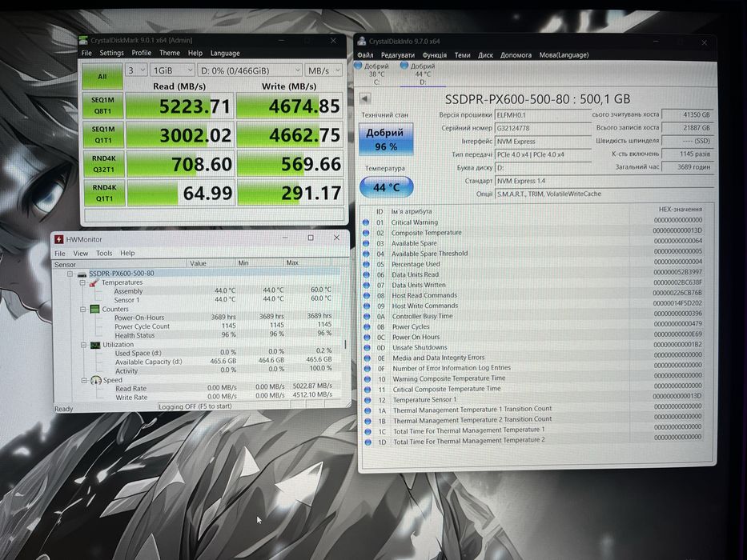Click the Value column header in HWMonitor
The height and width of the screenshot is (560, 747).
[x=211, y=263]
